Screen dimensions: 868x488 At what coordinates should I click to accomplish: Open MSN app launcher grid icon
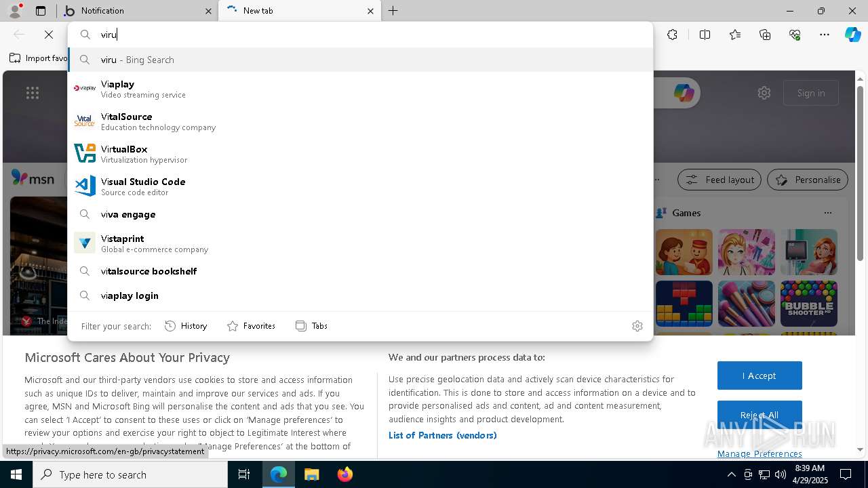point(33,93)
